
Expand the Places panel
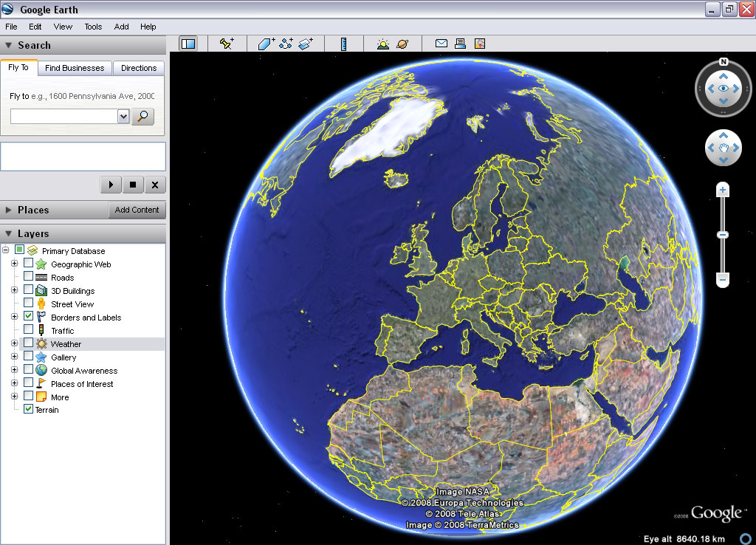8,210
